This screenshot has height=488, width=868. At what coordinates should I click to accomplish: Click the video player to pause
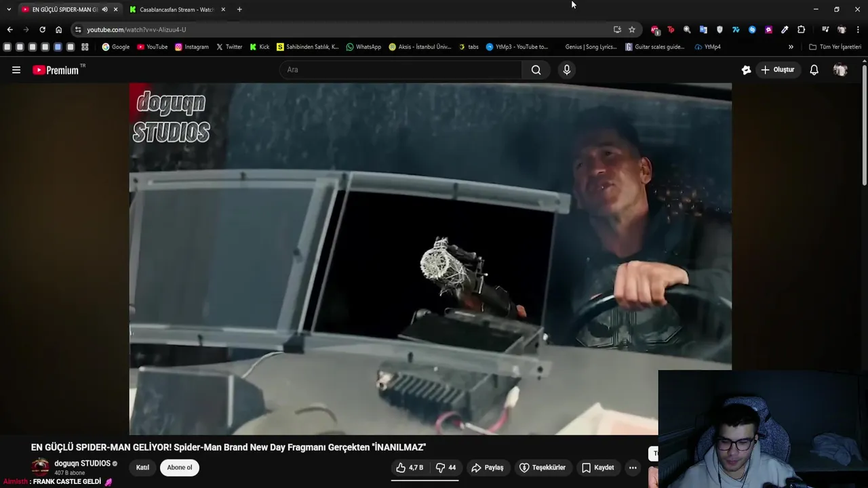430,259
